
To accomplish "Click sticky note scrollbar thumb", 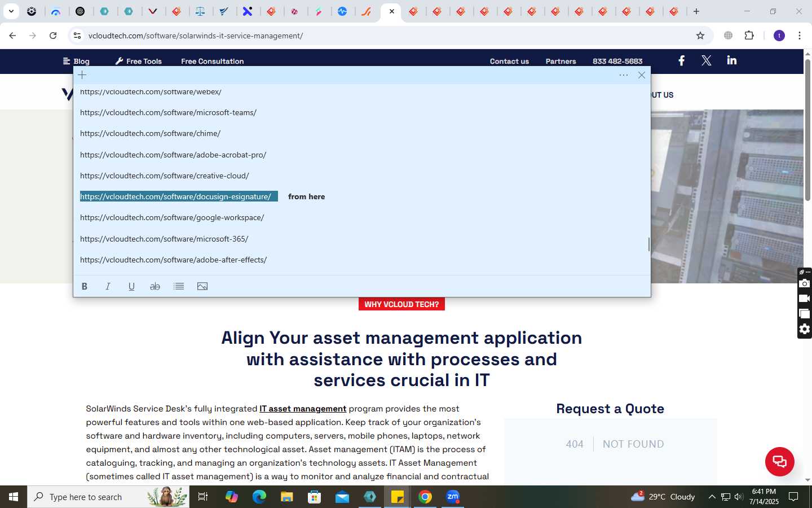I will tap(649, 244).
